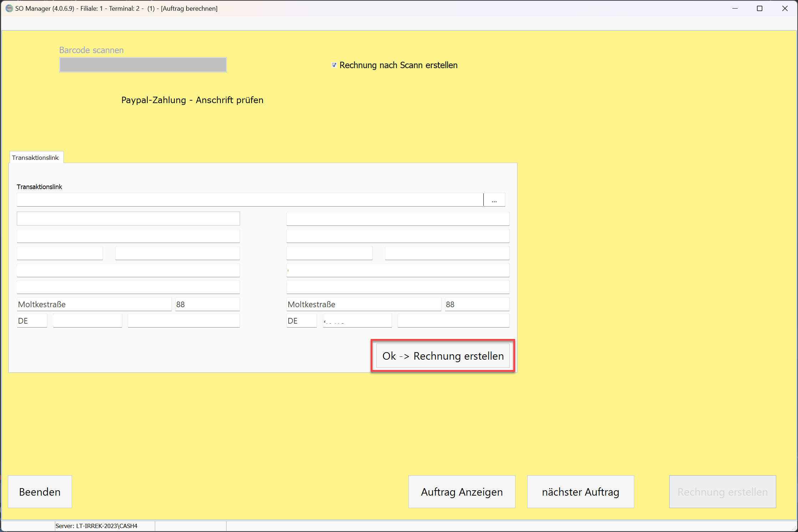
Task: Click left Moltkestraße street field
Action: [94, 304]
